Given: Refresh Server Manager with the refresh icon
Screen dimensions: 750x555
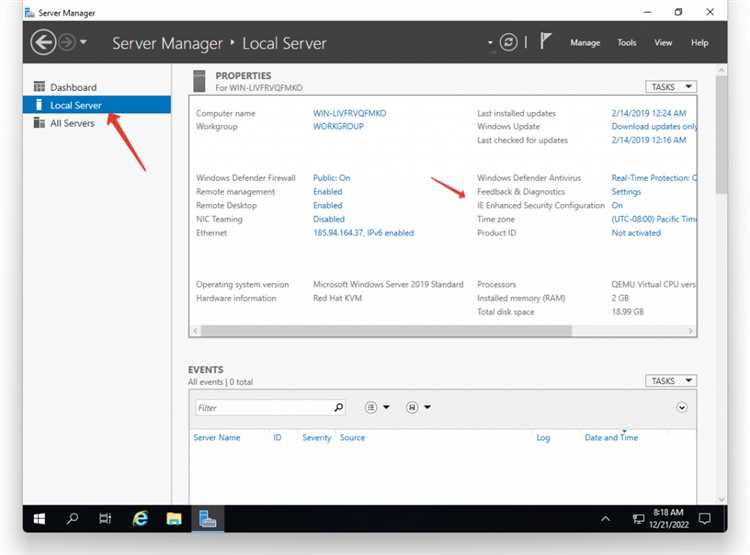Looking at the screenshot, I should coord(508,43).
